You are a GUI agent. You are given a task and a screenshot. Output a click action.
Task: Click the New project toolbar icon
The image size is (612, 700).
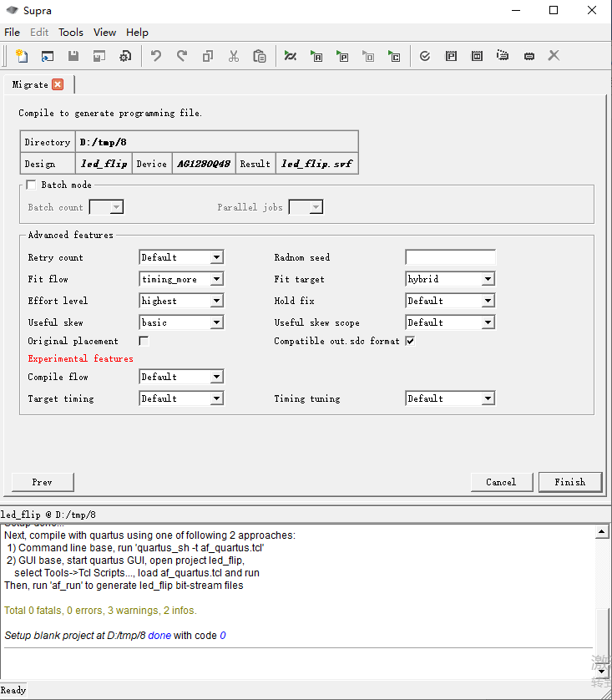point(22,56)
